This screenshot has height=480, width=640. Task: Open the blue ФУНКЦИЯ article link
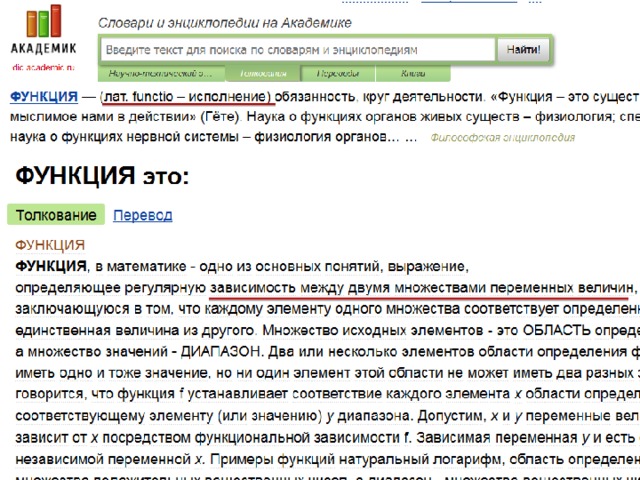tap(44, 97)
